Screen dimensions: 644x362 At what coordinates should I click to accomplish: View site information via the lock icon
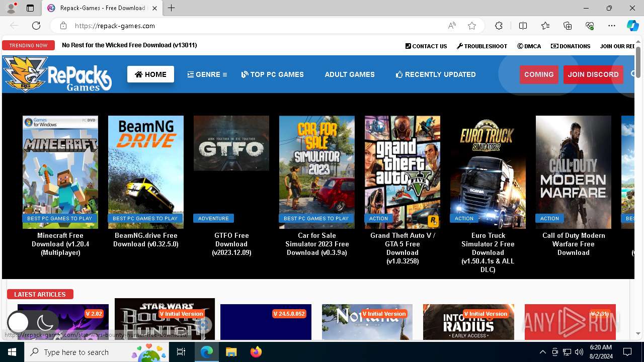[x=63, y=26]
